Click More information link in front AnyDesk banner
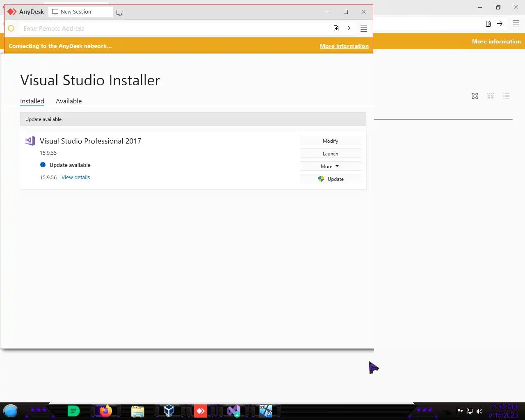 point(344,46)
